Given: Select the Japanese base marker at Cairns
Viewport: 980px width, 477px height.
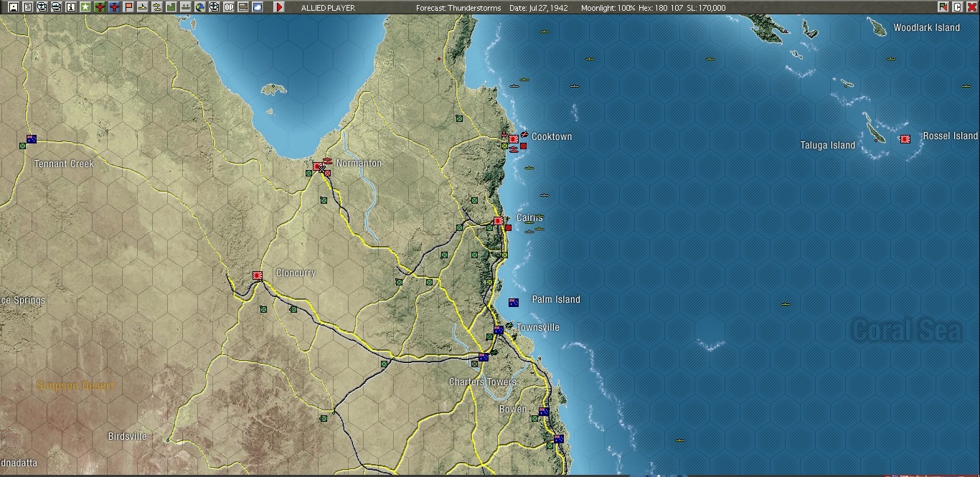Looking at the screenshot, I should pyautogui.click(x=499, y=221).
